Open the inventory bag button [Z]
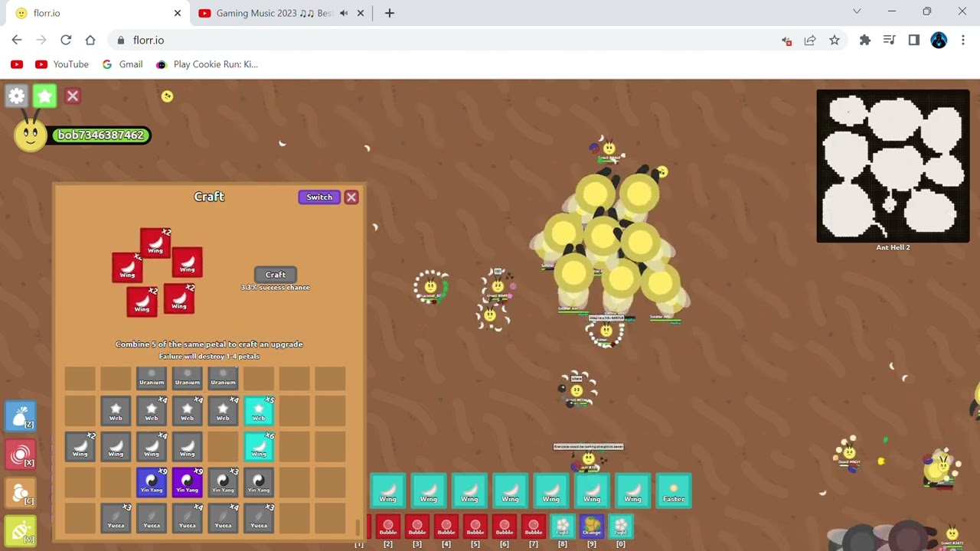The image size is (980, 551). coord(21,416)
